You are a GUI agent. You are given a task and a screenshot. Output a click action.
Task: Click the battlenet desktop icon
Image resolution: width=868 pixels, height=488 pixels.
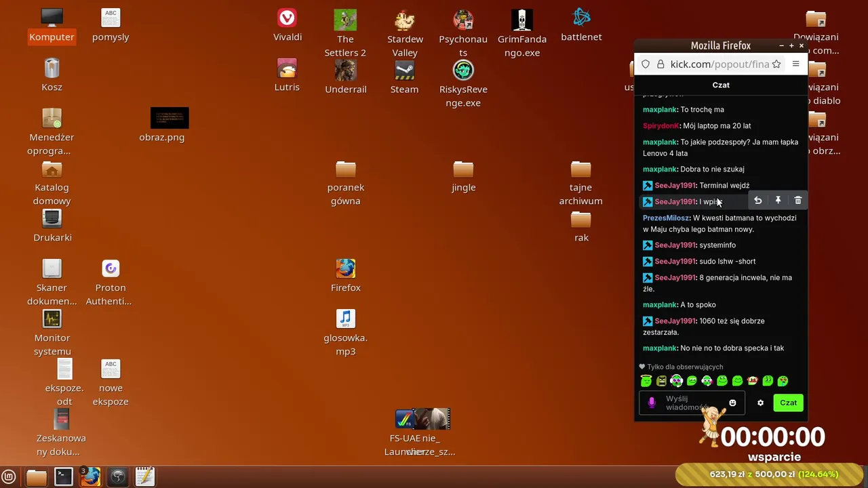581,25
